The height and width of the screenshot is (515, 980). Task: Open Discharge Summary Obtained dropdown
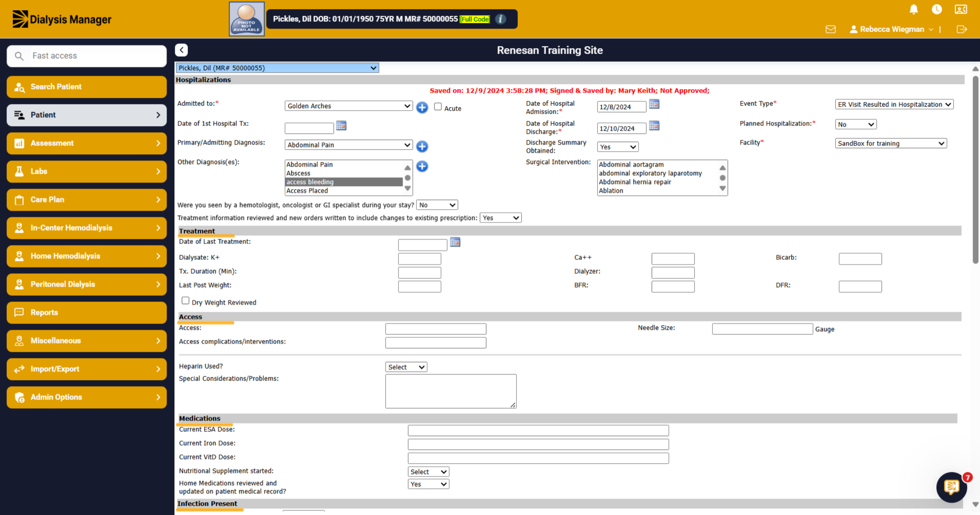click(x=617, y=147)
